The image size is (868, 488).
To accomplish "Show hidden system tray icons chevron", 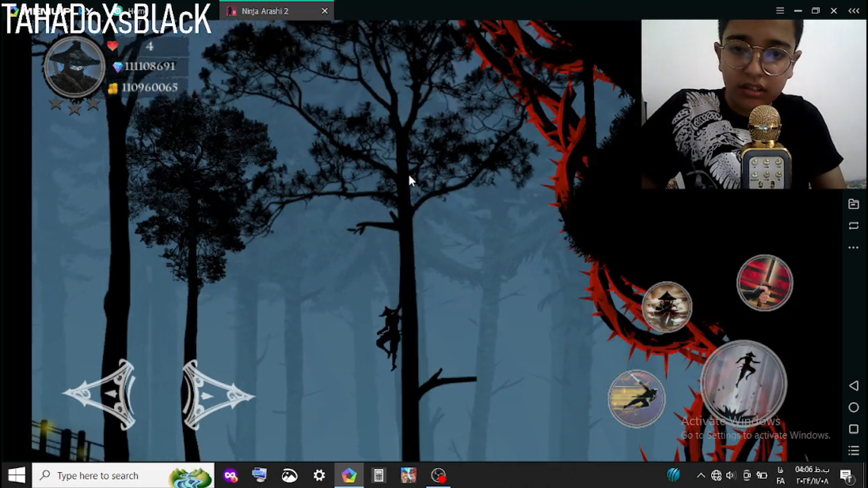I will tap(701, 475).
